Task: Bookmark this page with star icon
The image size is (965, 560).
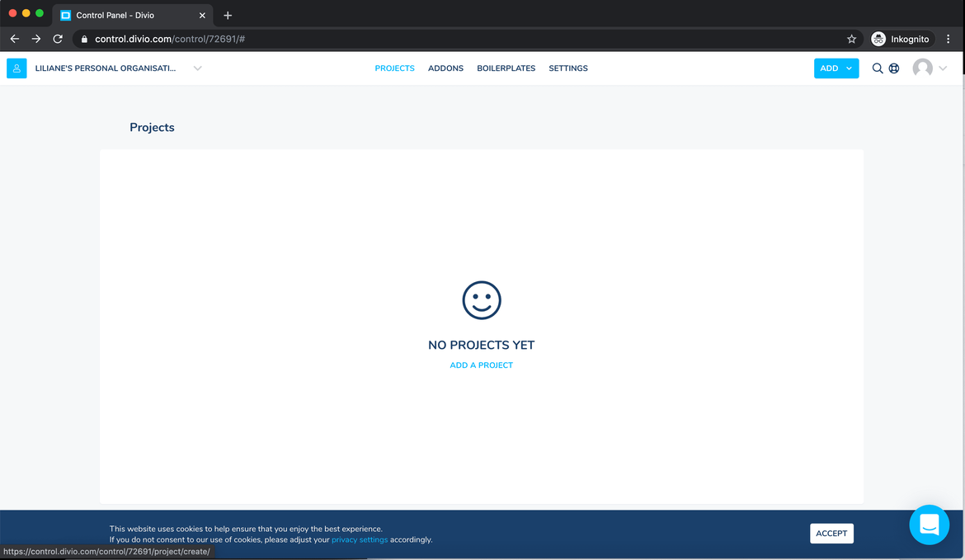Action: coord(851,39)
